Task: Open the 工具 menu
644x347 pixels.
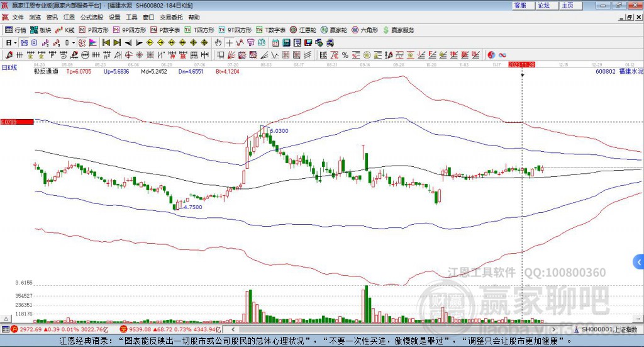Action: [131, 17]
